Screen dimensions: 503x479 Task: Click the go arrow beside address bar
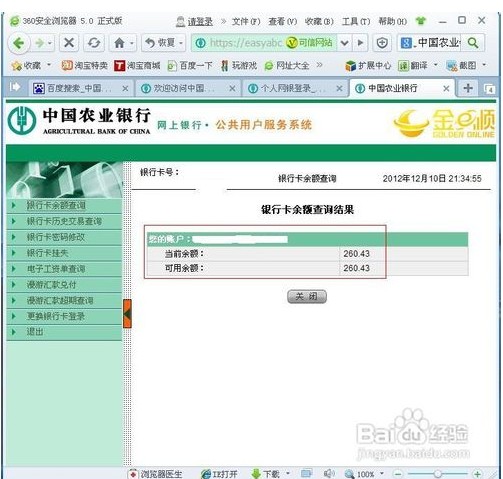click(x=360, y=43)
